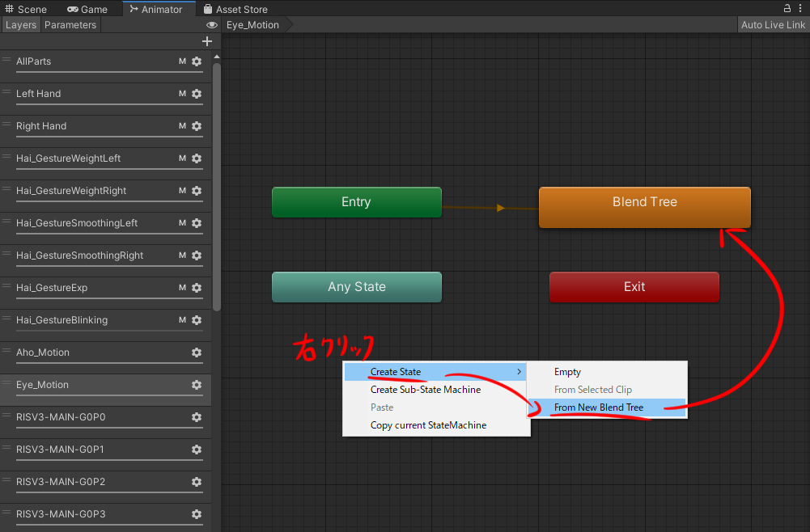
Task: Select the orange Blend Tree state node
Action: coord(644,207)
